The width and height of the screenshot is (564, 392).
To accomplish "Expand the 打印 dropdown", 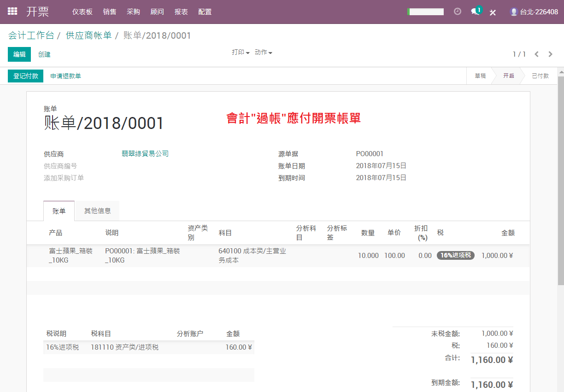I will (241, 53).
